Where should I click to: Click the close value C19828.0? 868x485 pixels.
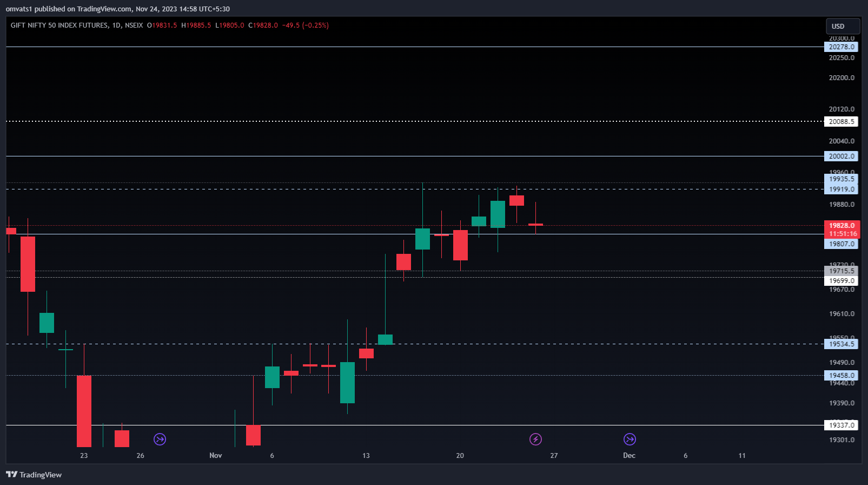[x=263, y=25]
